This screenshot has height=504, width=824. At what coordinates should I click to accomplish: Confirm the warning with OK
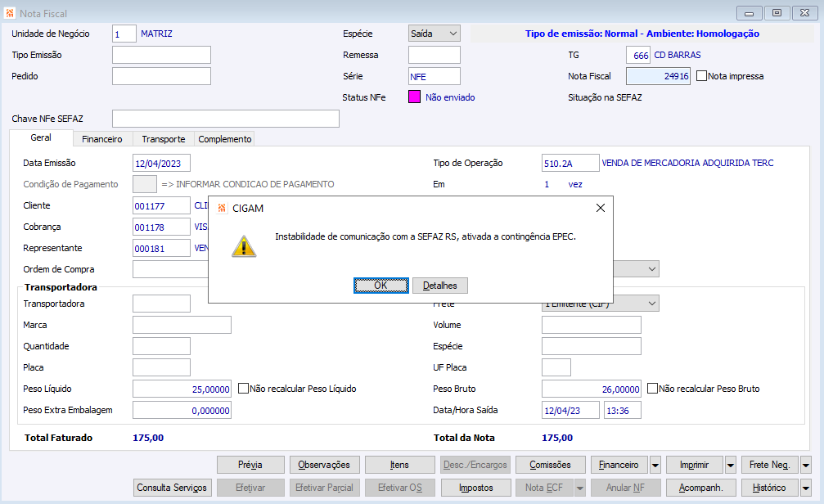[381, 286]
